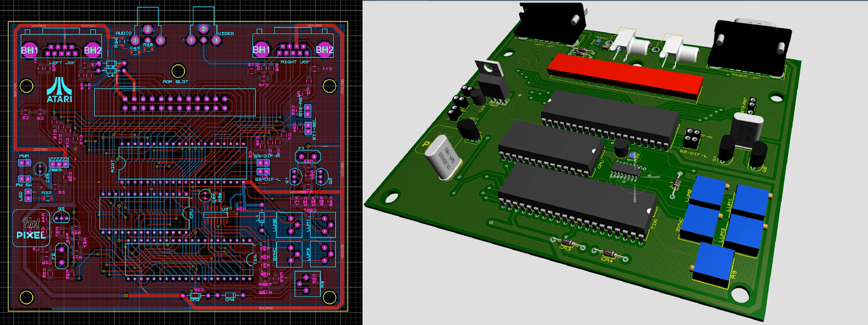868x325 pixels.
Task: Select the VIDEO silkscreen label
Action: point(226,34)
